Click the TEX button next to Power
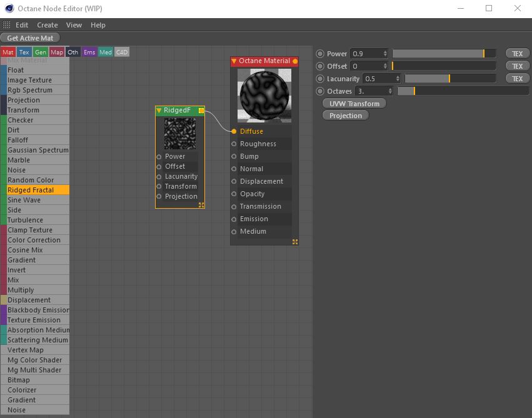532x418 pixels. point(517,53)
